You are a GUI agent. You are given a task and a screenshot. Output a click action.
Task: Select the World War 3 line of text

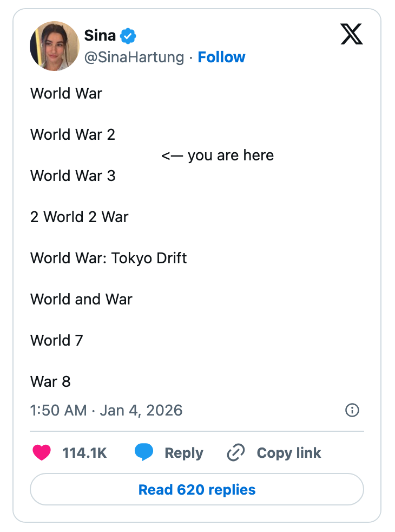pyautogui.click(x=73, y=176)
